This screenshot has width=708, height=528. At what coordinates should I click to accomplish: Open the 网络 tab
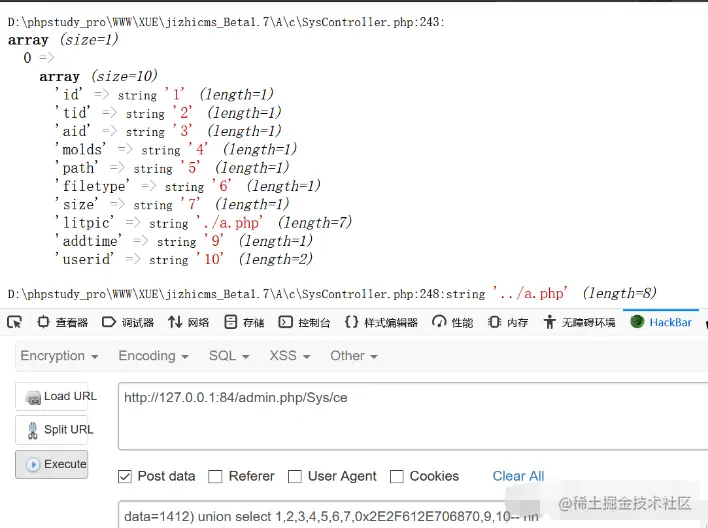pyautogui.click(x=189, y=322)
